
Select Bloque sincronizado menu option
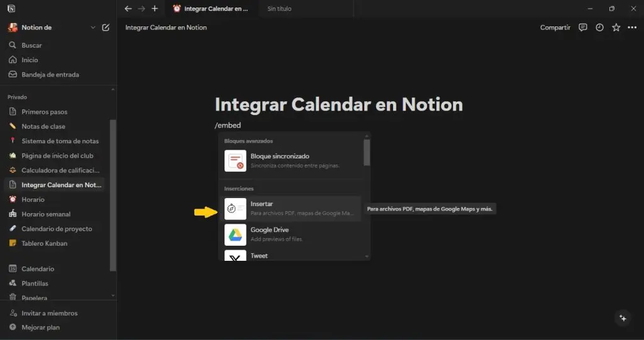290,160
